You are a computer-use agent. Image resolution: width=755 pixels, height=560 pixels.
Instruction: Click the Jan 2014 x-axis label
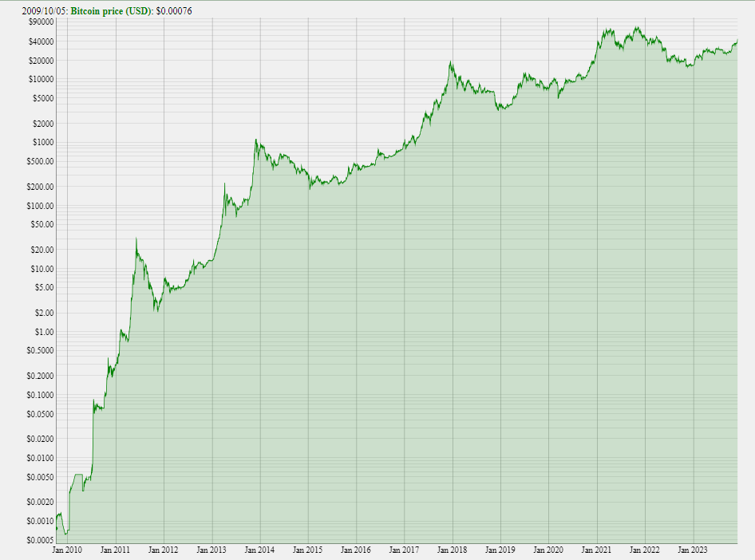point(259,550)
